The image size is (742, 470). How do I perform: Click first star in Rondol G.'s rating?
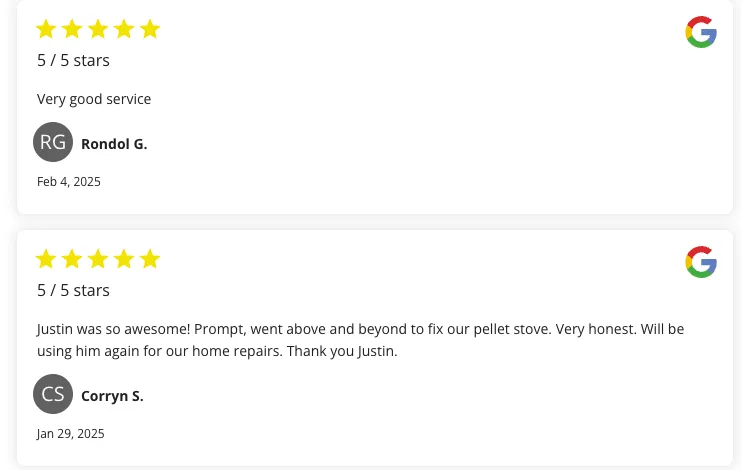[46, 29]
